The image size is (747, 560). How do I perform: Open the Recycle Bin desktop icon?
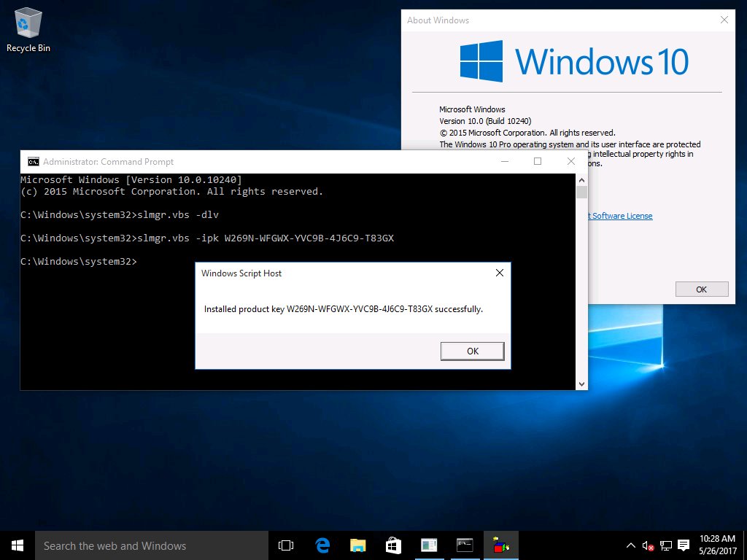click(x=28, y=30)
